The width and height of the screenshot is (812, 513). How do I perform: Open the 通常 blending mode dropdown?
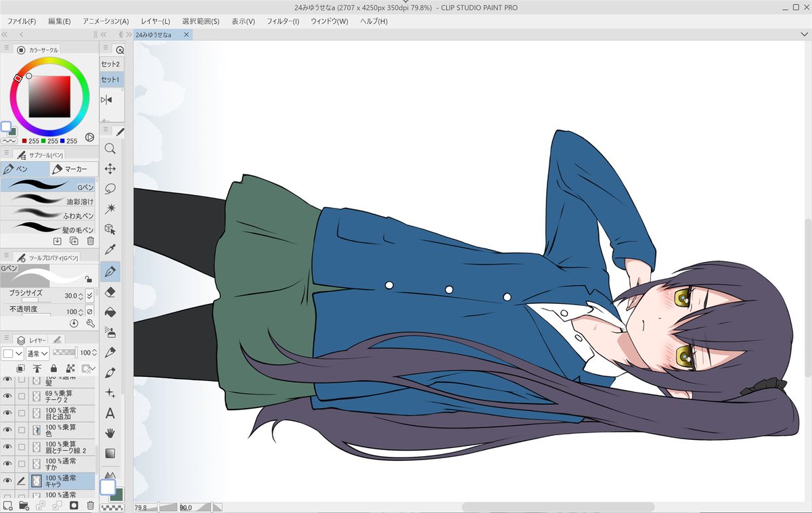pos(37,353)
